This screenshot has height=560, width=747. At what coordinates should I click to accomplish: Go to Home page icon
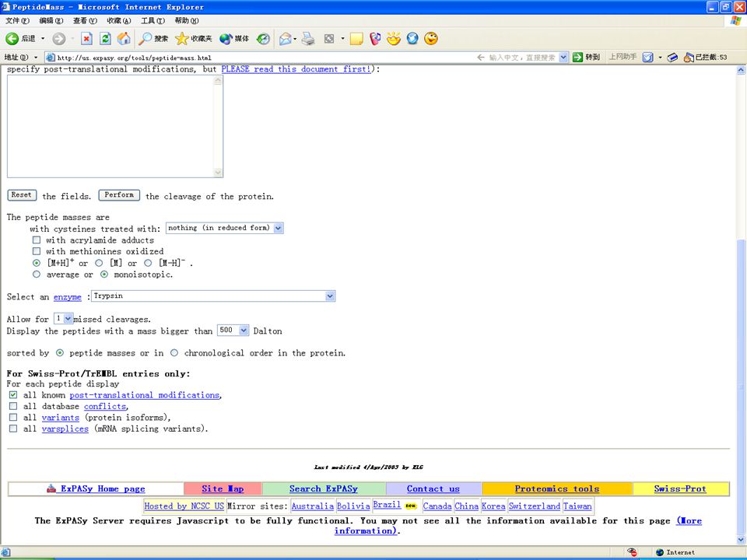[x=124, y=39]
